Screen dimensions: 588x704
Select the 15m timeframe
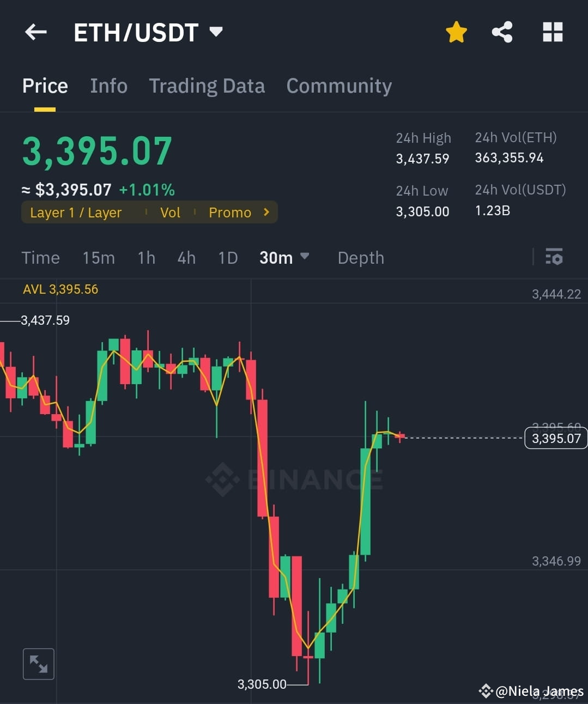click(x=99, y=257)
